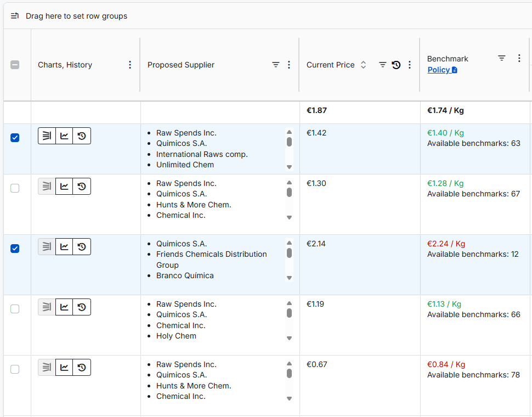View history icon in the €0.67 row
The width and height of the screenshot is (532, 417).
point(82,368)
